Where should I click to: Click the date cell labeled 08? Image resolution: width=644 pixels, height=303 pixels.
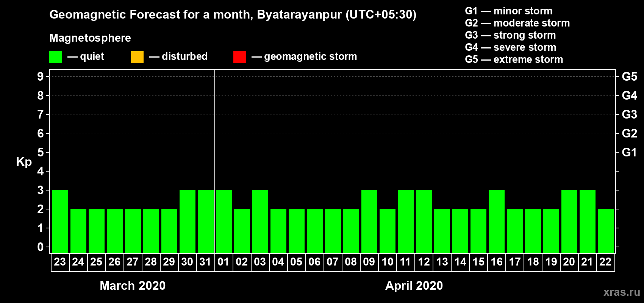pyautogui.click(x=351, y=262)
